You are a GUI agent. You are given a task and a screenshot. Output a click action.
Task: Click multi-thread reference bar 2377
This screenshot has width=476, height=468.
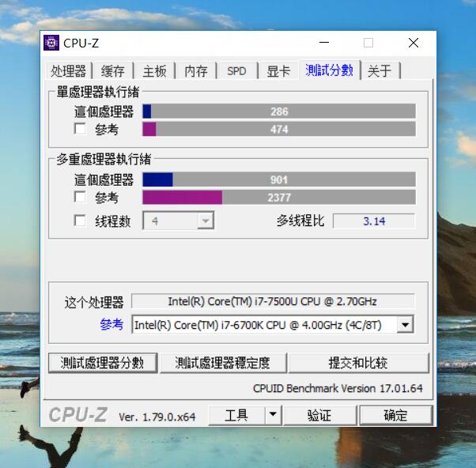point(279,198)
